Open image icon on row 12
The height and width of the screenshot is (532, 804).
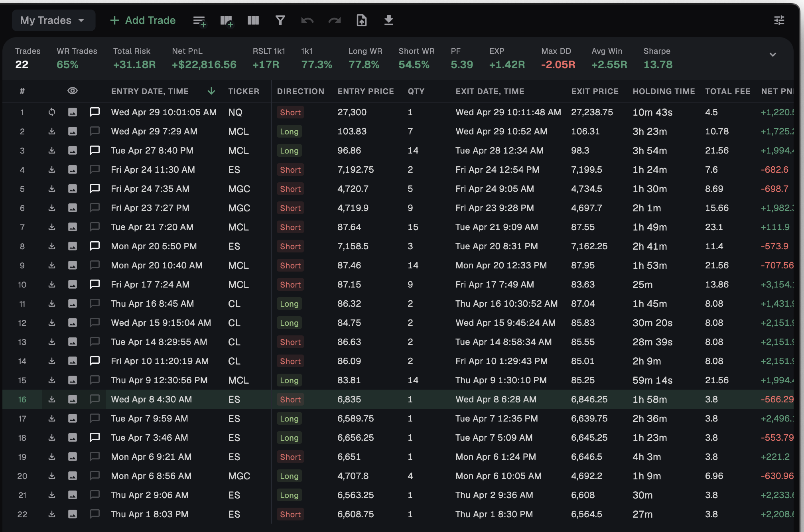[73, 323]
